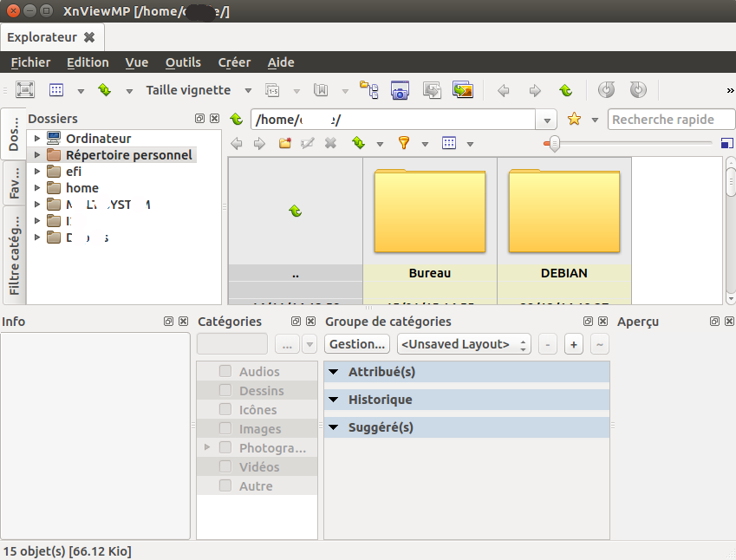Click the new folder icon
The image size is (736, 560).
pos(284,143)
